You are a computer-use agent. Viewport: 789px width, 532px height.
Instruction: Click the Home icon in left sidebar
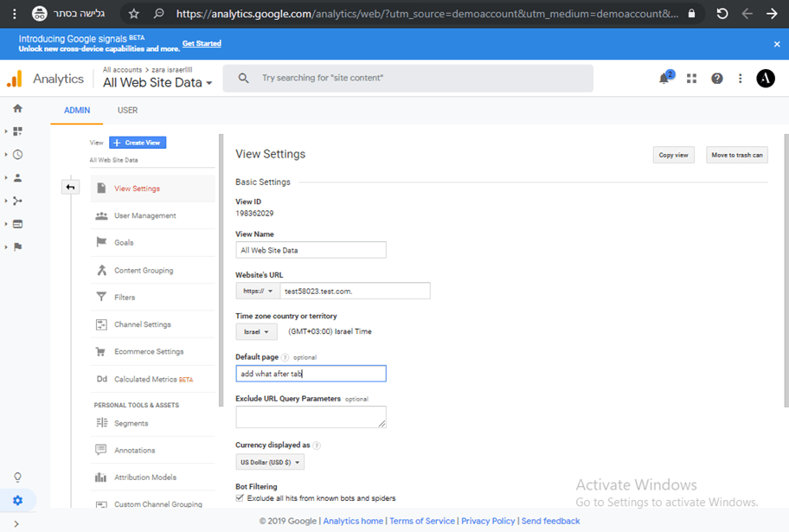(x=17, y=109)
